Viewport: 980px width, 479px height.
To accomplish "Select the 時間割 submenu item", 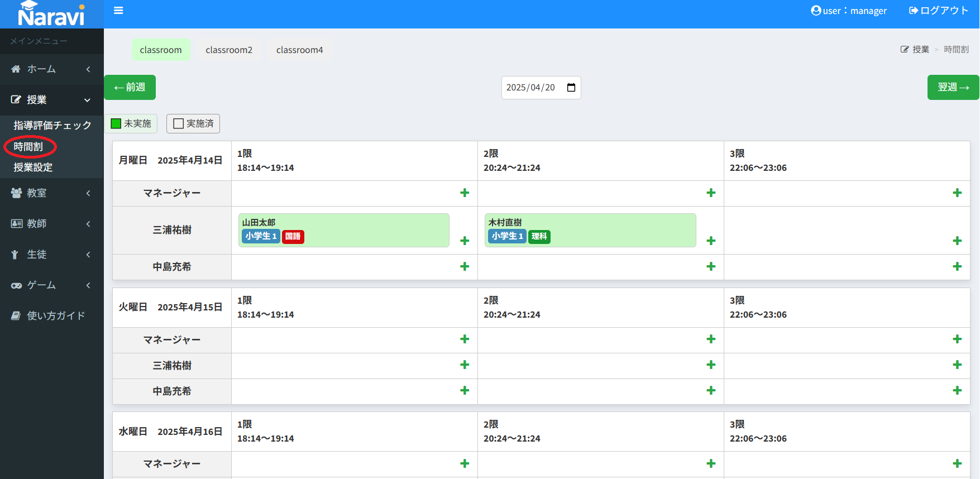I will (x=28, y=147).
